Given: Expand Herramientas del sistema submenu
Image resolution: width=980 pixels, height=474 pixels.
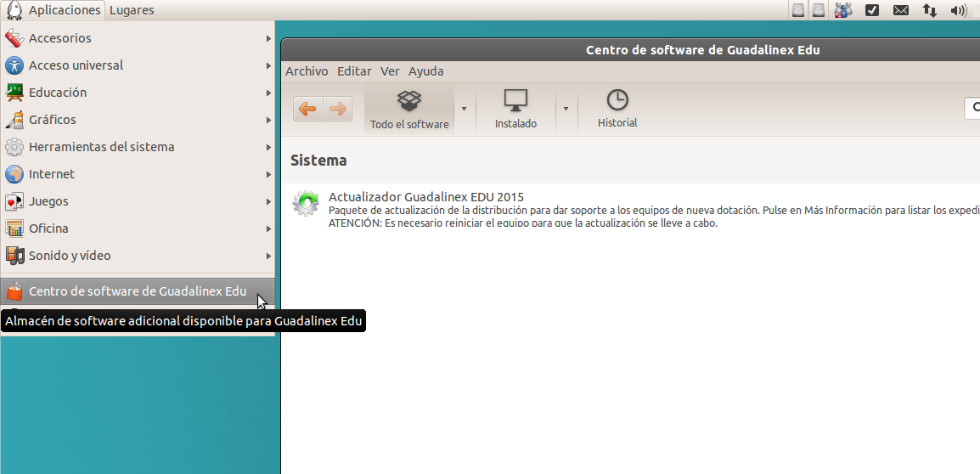Looking at the screenshot, I should coord(138,147).
